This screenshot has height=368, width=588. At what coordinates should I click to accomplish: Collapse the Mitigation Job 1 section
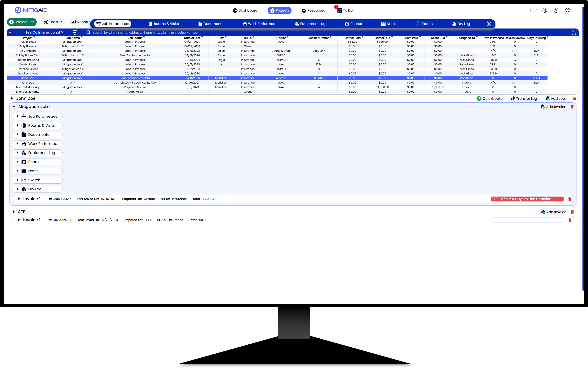click(x=14, y=107)
